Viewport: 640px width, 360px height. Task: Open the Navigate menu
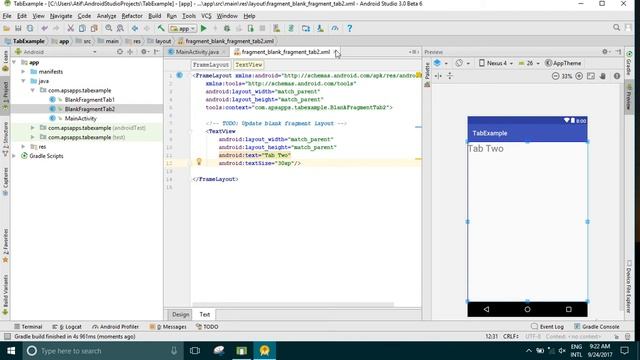pos(61,16)
